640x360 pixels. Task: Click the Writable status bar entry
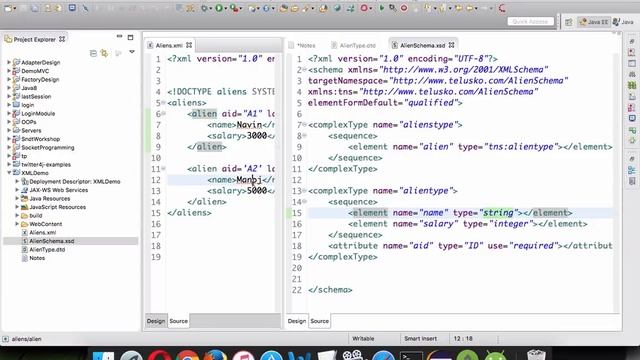pyautogui.click(x=363, y=339)
